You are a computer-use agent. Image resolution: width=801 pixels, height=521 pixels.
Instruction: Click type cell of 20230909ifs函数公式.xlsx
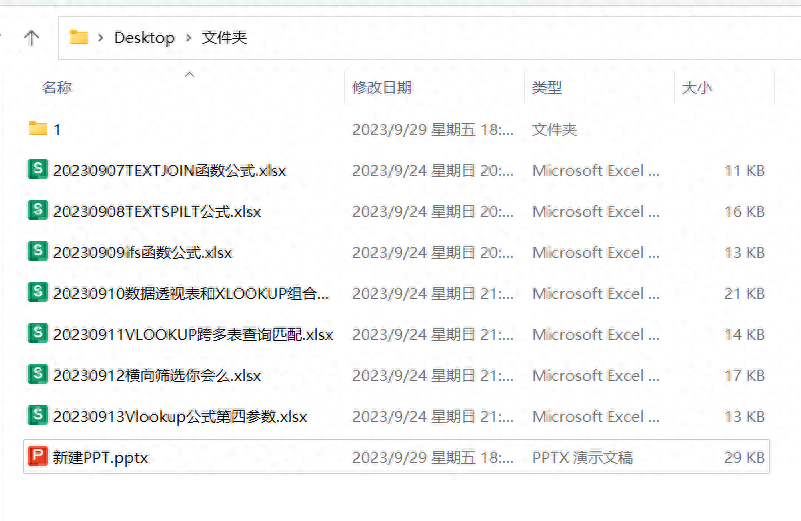click(596, 252)
